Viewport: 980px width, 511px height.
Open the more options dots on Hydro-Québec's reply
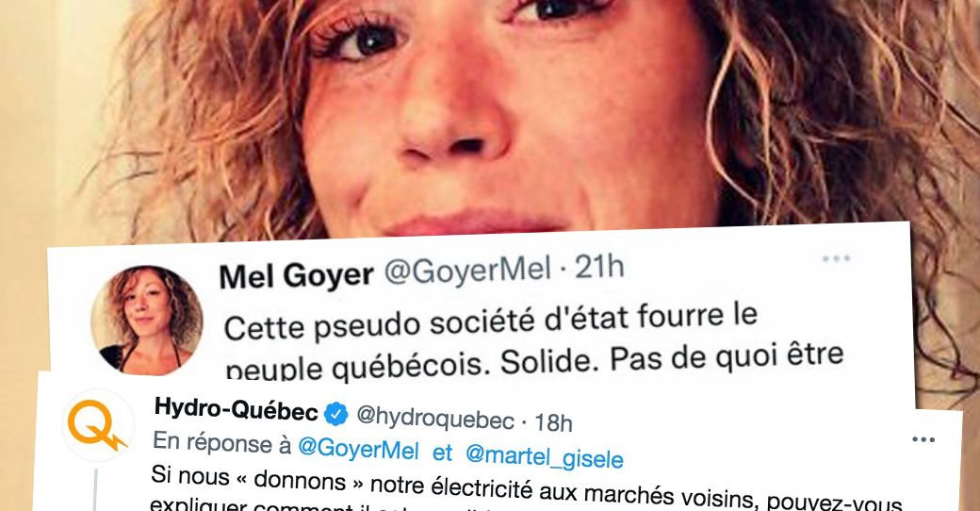923,439
